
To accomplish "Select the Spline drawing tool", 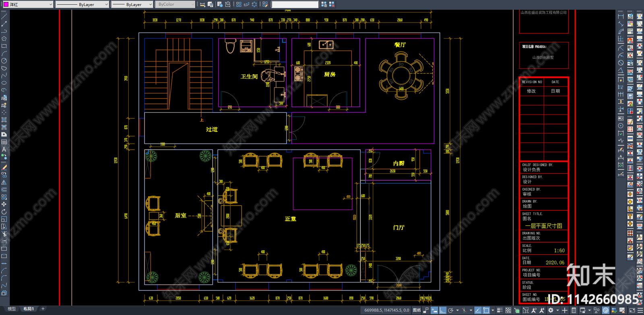I will [4, 75].
